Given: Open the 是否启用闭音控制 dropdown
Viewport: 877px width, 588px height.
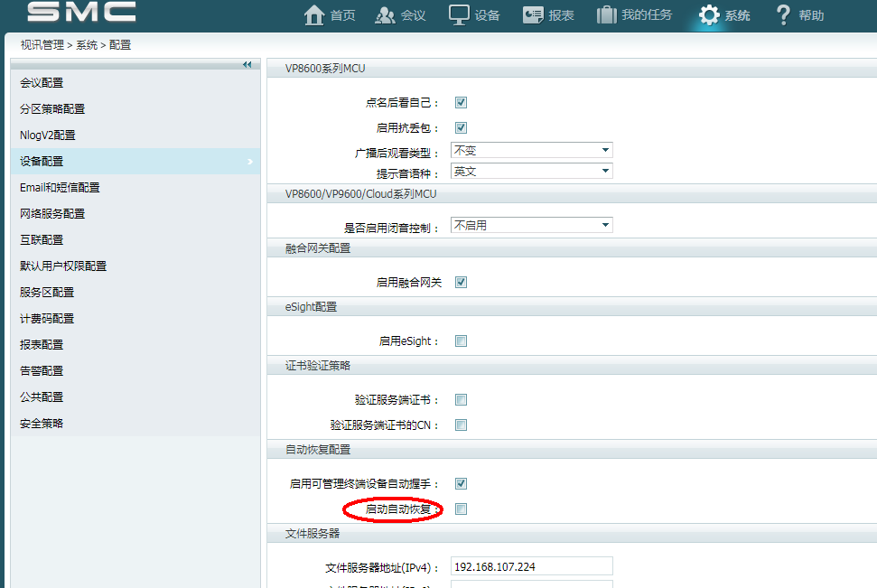Looking at the screenshot, I should pyautogui.click(x=531, y=225).
